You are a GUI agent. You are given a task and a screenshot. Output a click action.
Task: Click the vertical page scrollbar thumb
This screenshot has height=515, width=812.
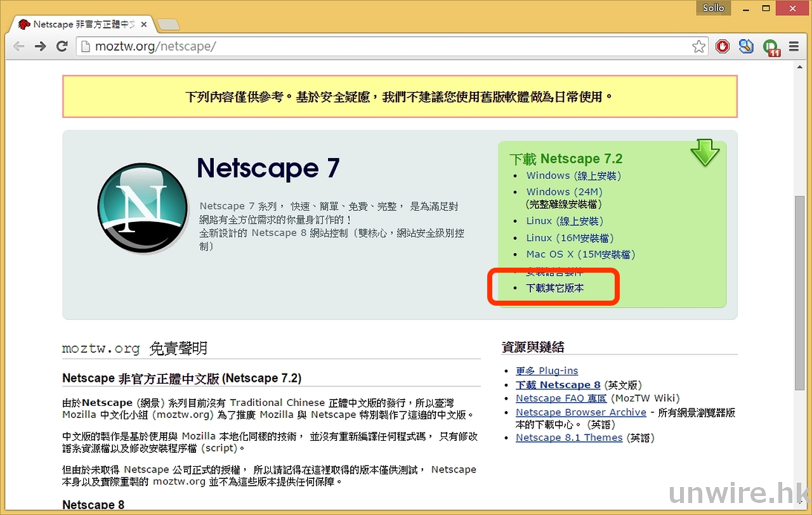tap(799, 292)
